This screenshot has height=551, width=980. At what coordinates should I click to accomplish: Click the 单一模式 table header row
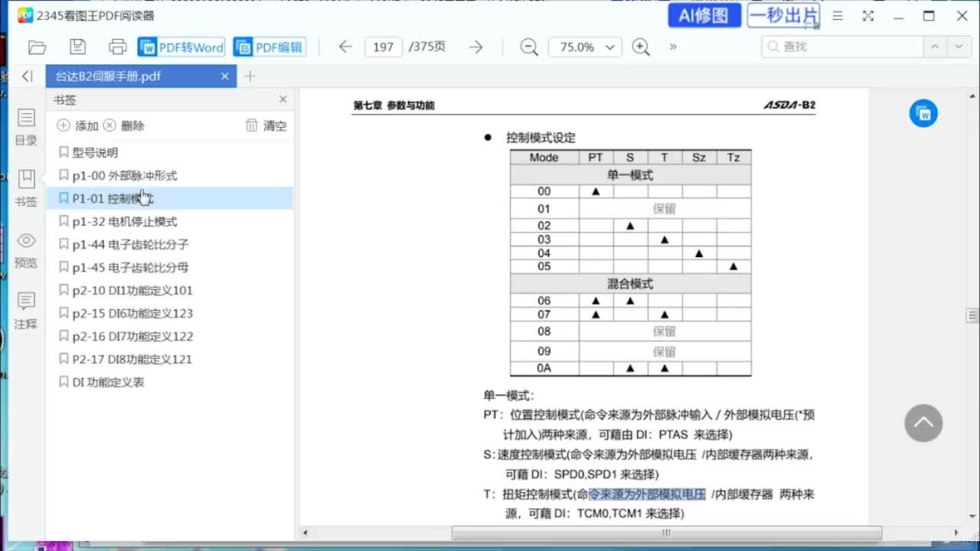pyautogui.click(x=630, y=175)
